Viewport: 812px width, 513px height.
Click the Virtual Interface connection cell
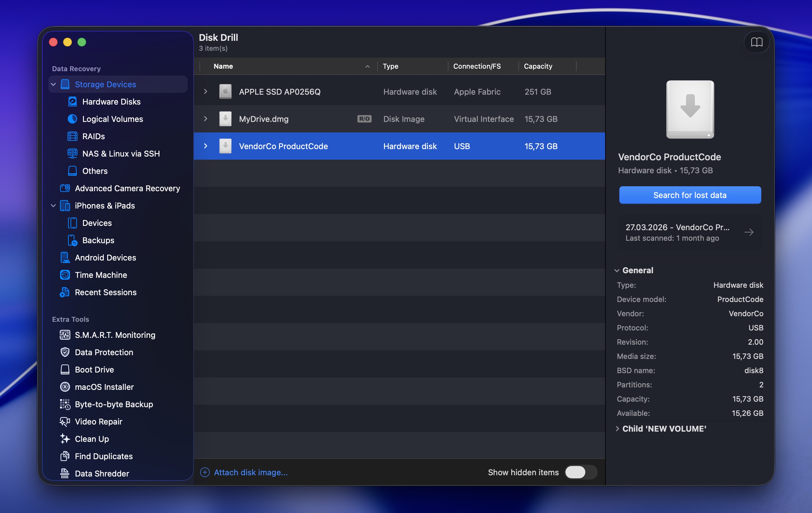[x=483, y=119]
